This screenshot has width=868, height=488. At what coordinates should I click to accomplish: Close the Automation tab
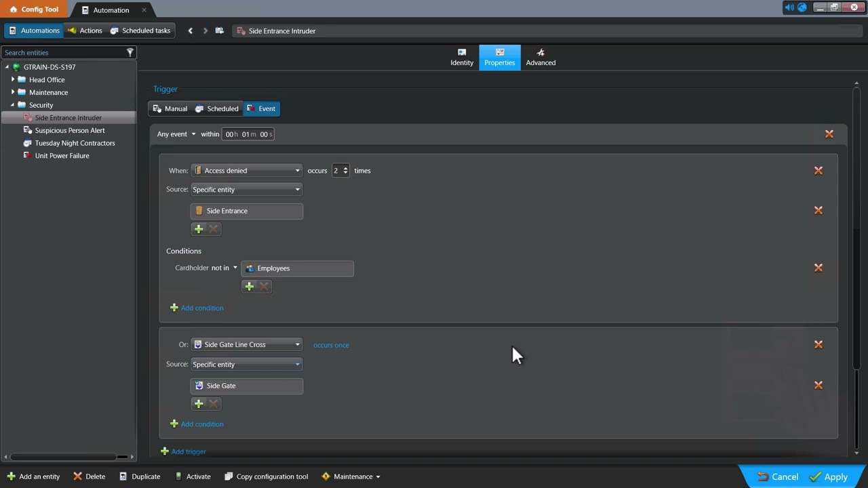point(144,10)
